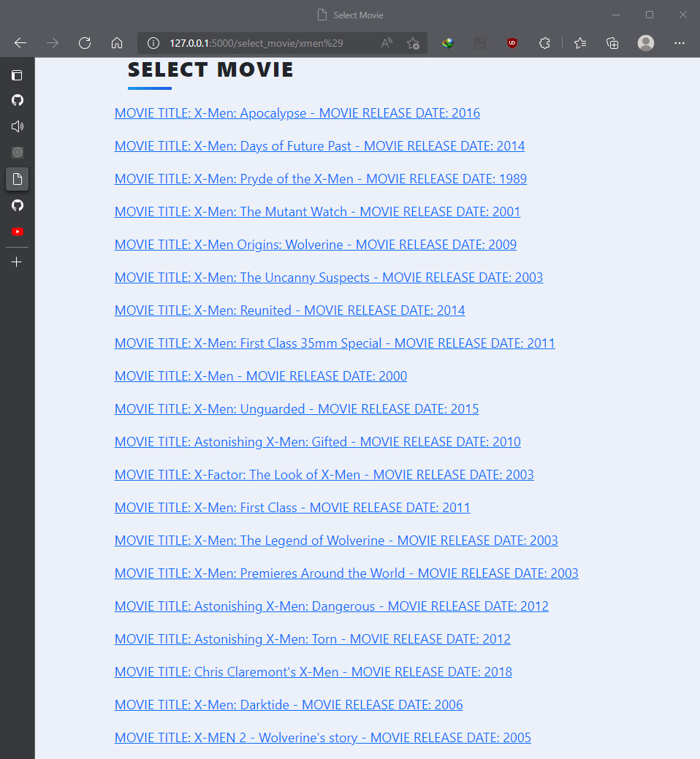The height and width of the screenshot is (759, 700).
Task: Add a new site to the sidebar
Action: click(x=17, y=262)
